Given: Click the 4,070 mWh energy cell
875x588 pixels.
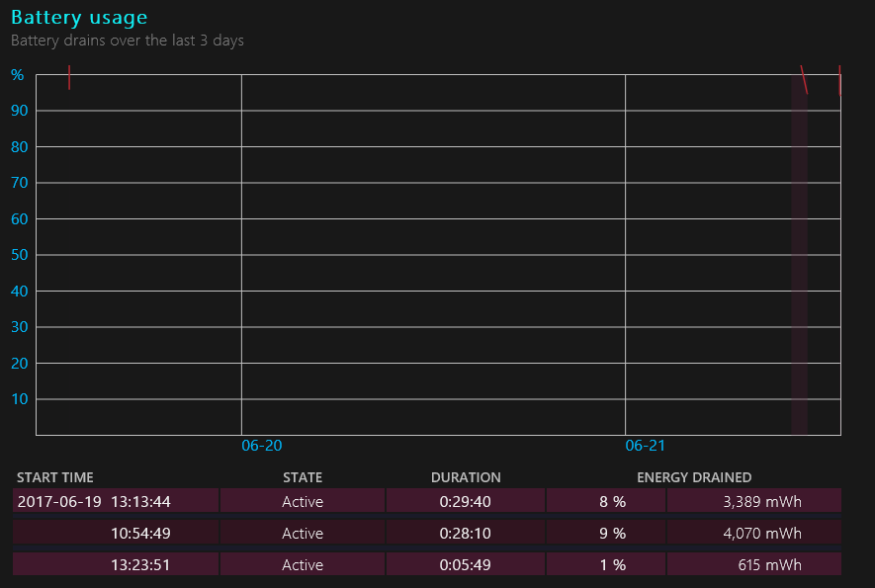Looking at the screenshot, I should click(x=762, y=533).
